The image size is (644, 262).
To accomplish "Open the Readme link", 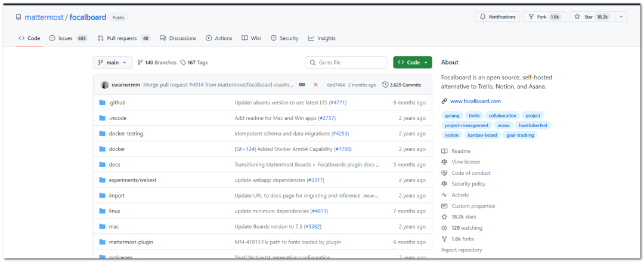I will coord(456,151).
